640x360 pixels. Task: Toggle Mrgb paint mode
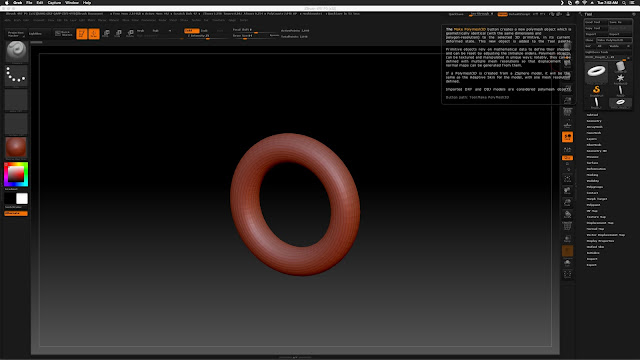[141, 31]
